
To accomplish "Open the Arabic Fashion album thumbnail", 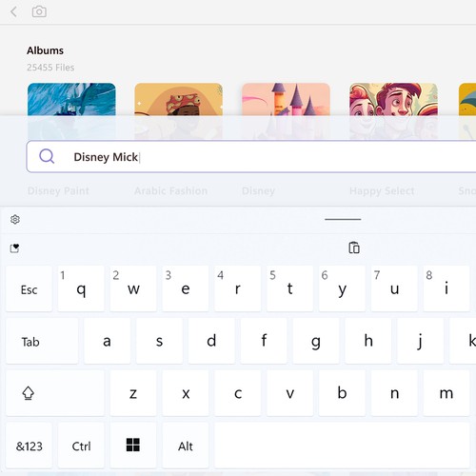I will (x=179, y=111).
